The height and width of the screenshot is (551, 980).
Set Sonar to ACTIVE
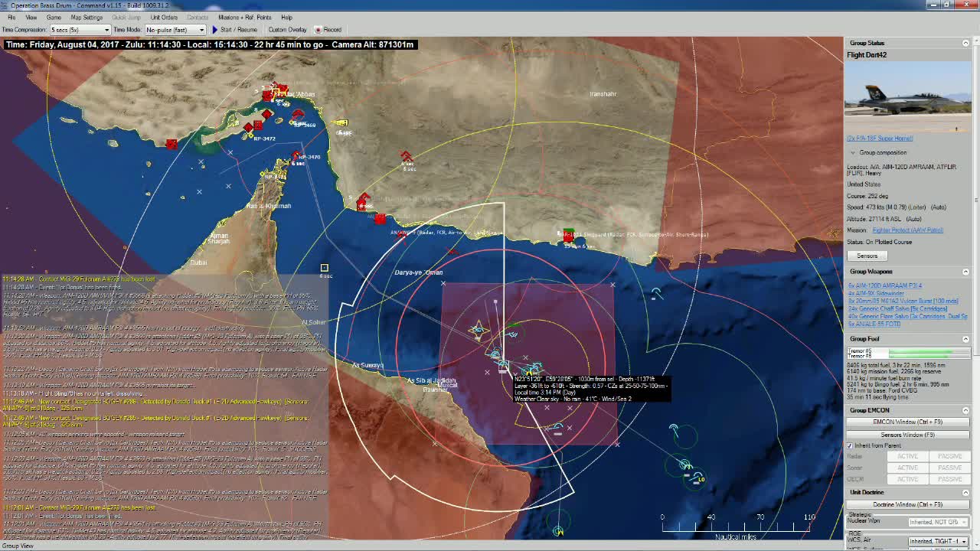click(907, 468)
